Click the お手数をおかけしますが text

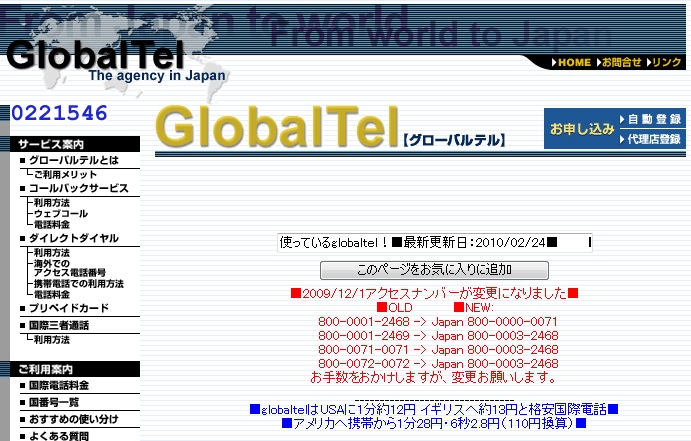434,378
